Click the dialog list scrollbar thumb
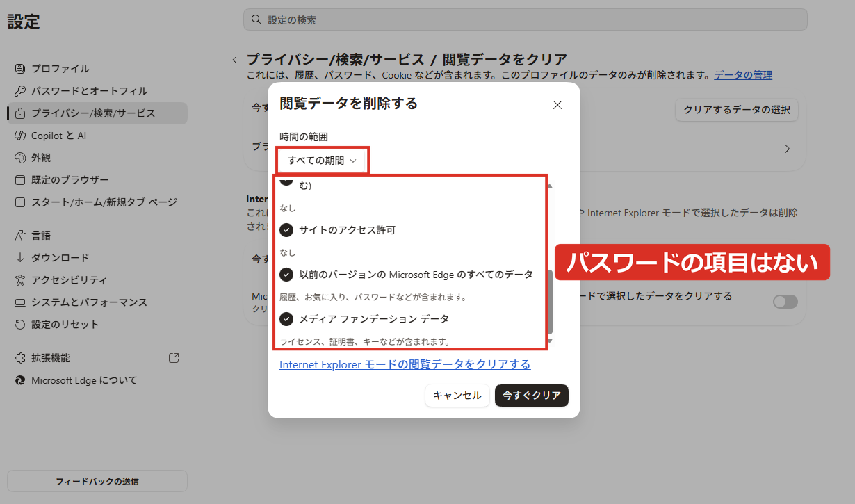The height and width of the screenshot is (504, 855). [550, 302]
